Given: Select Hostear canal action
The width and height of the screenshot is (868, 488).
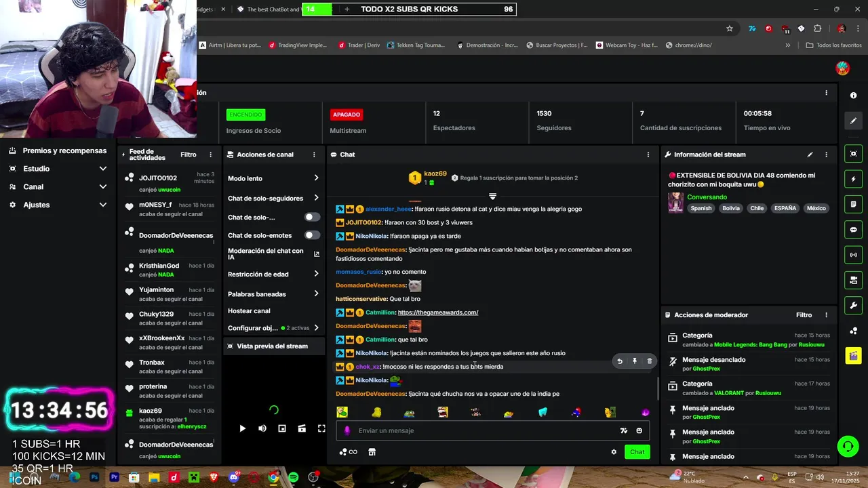Looking at the screenshot, I should 249,311.
